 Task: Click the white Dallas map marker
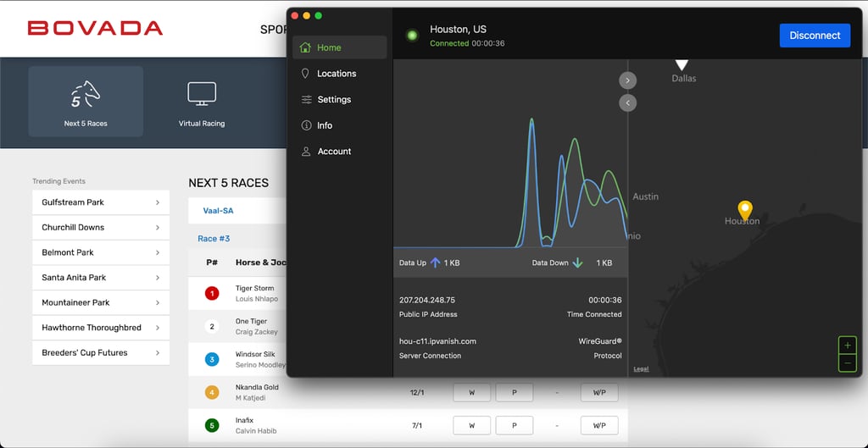(682, 65)
